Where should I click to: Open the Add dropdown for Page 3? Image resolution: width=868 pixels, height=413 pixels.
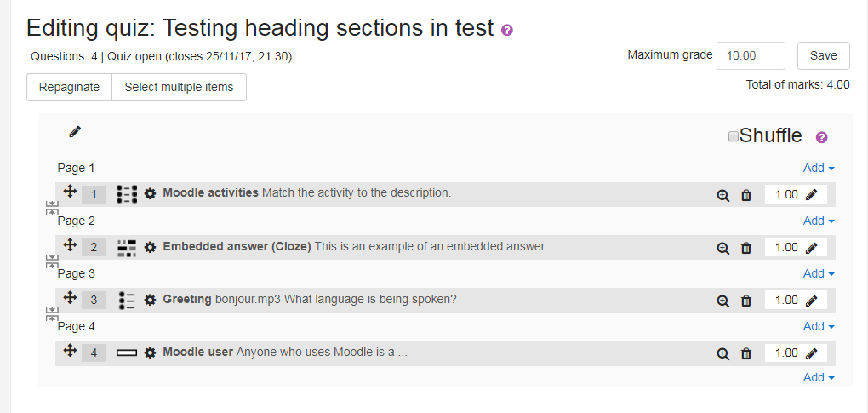click(x=819, y=273)
